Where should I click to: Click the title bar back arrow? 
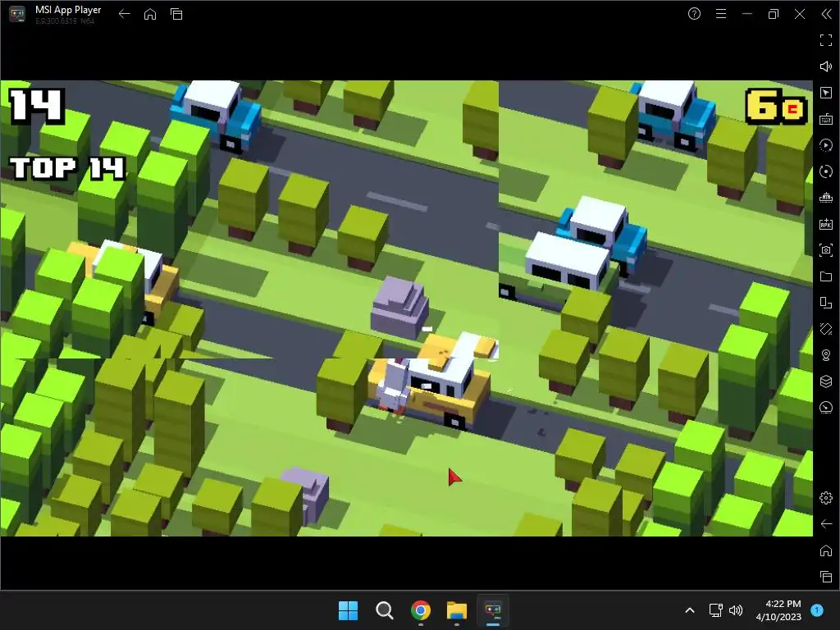pyautogui.click(x=125, y=14)
